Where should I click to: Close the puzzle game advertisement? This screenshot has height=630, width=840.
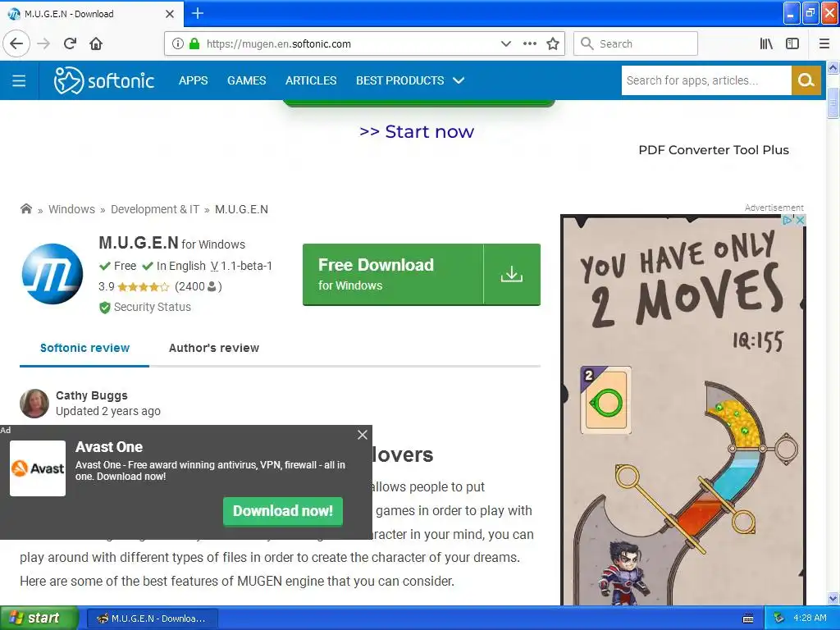click(800, 220)
